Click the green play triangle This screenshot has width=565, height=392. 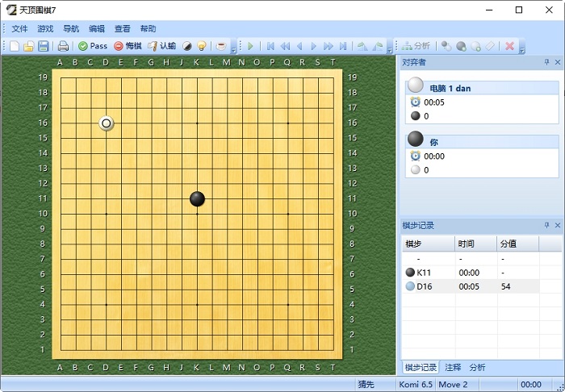[x=250, y=46]
